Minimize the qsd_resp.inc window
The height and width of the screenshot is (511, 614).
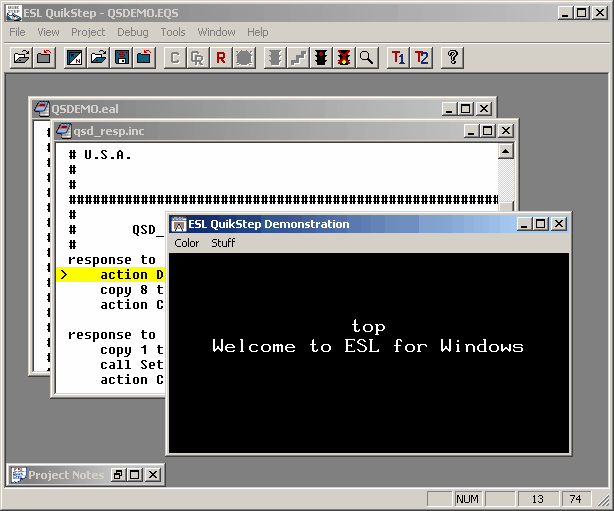pos(471,131)
